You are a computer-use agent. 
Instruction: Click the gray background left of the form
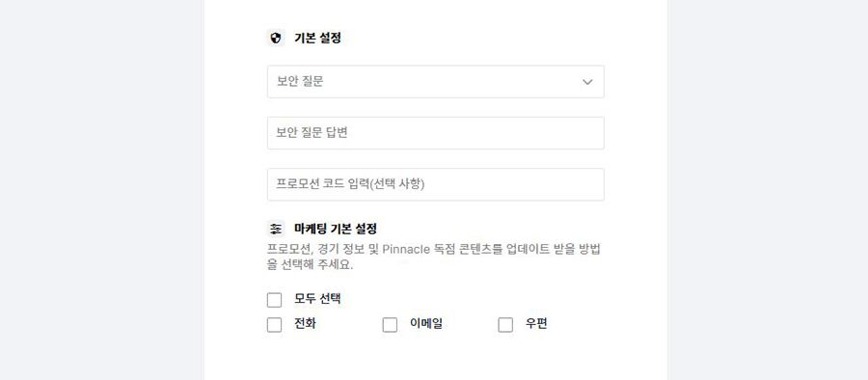click(x=102, y=190)
